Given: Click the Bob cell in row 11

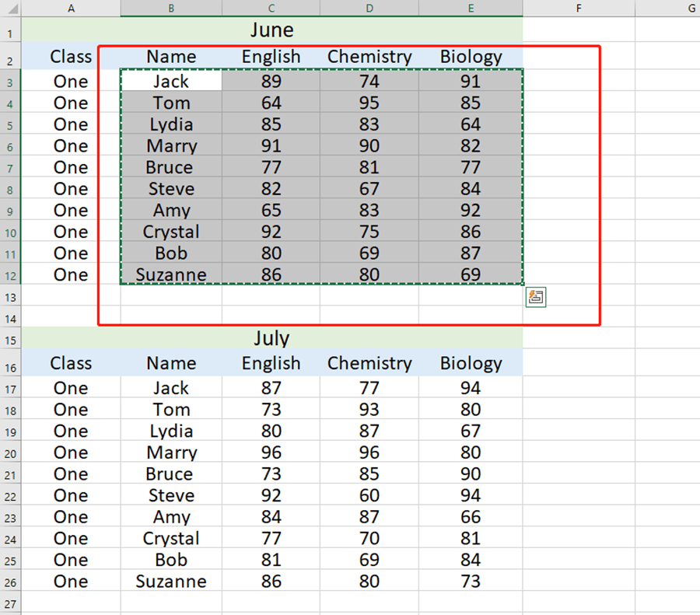Looking at the screenshot, I should point(171,252).
